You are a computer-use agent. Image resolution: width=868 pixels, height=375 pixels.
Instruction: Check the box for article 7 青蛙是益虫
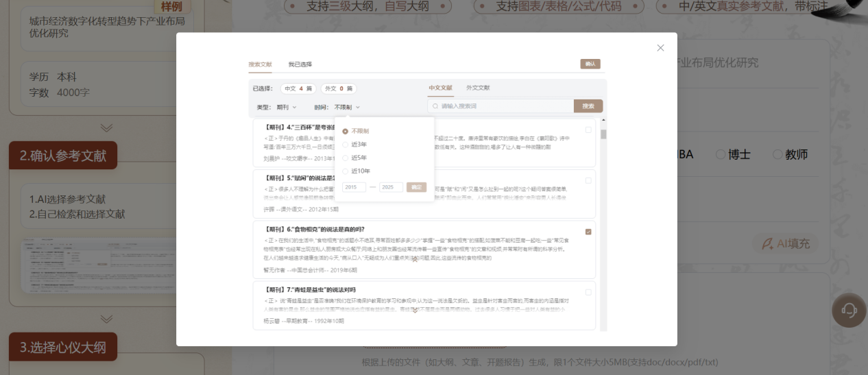click(588, 292)
